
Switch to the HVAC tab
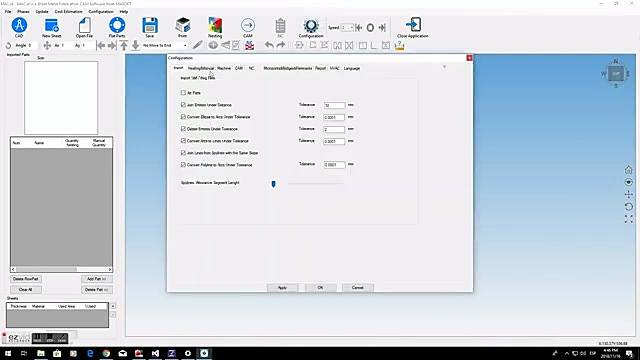(335, 68)
